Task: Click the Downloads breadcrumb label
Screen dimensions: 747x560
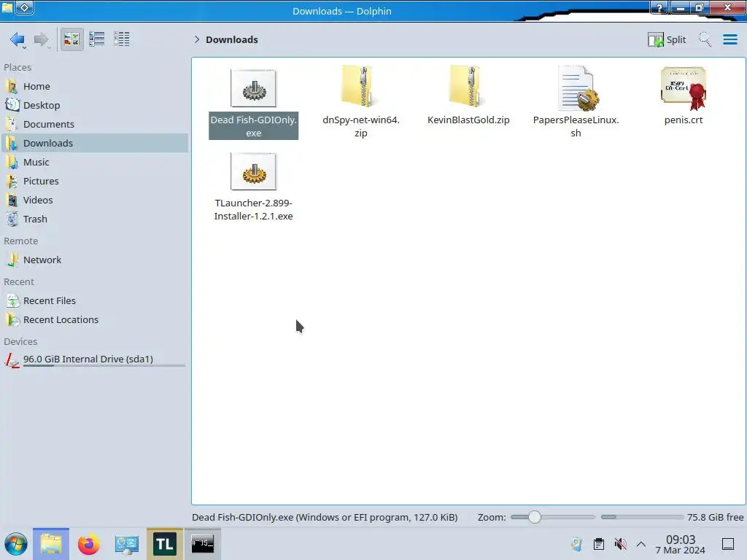Action: coord(232,39)
